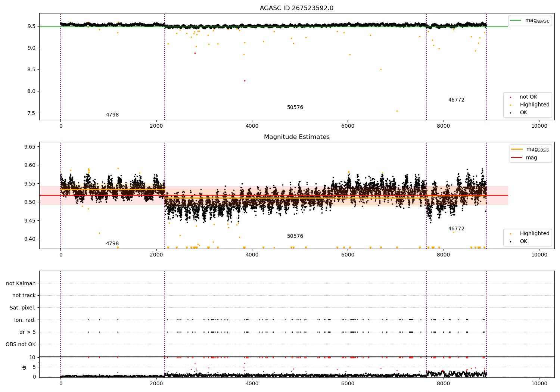Click the '50576' annotation in the top panel
This screenshot has width=560, height=392.
[x=295, y=108]
